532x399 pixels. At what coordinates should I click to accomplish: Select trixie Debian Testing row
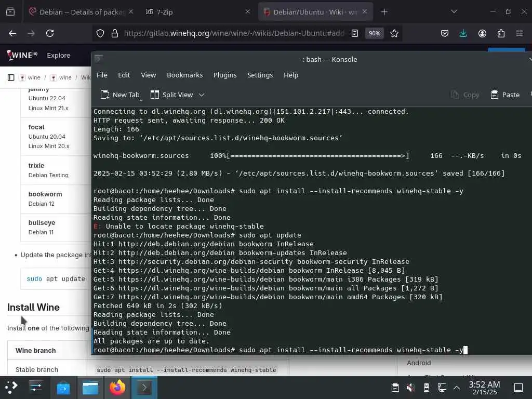click(x=56, y=170)
